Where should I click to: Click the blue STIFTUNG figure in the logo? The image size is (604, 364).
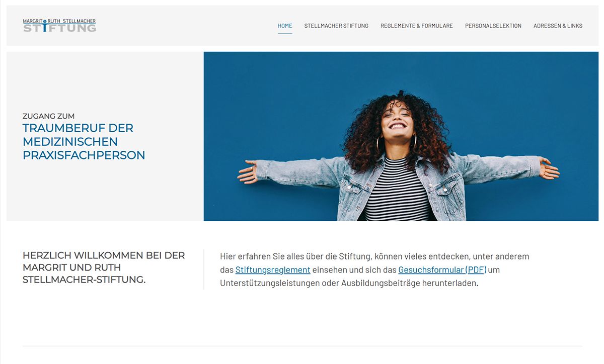(x=45, y=26)
